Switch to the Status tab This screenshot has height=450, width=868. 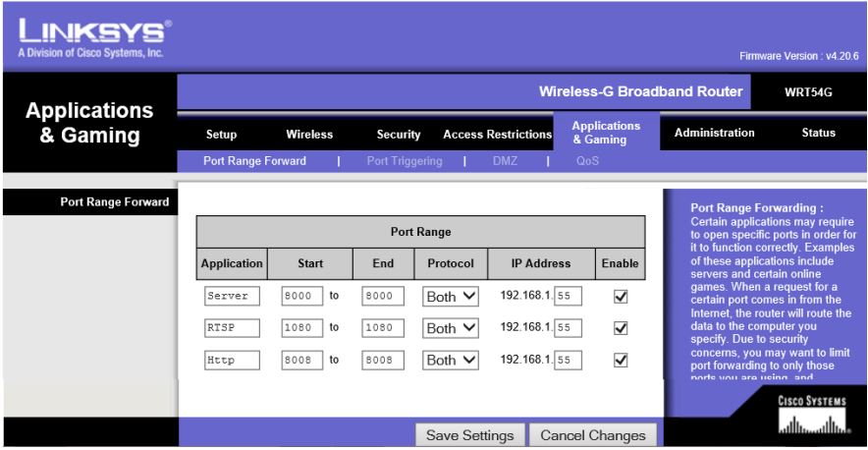(818, 133)
